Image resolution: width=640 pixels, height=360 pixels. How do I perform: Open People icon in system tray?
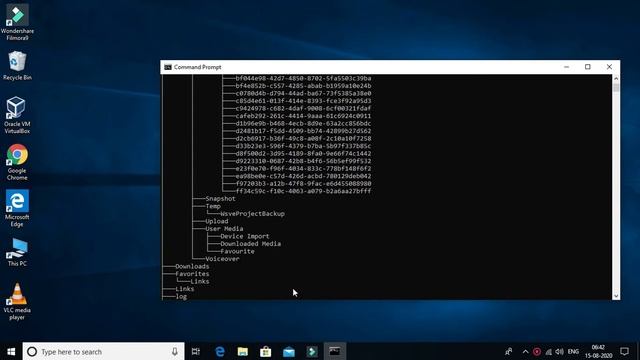(x=509, y=351)
